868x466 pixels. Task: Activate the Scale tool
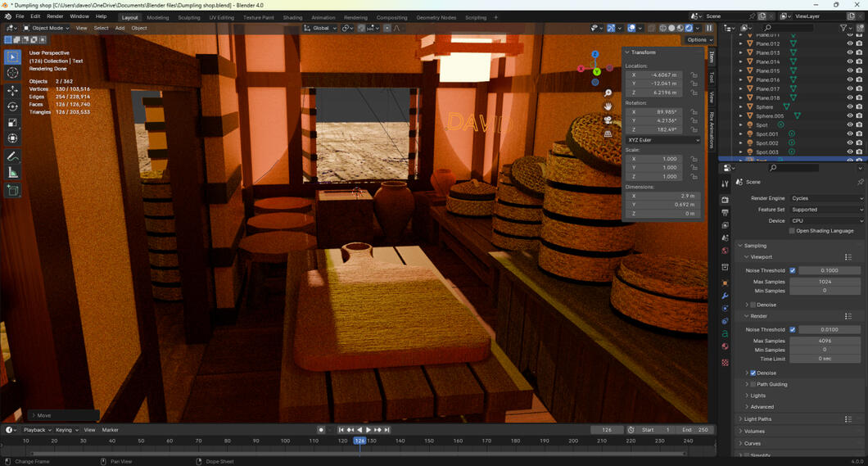click(x=13, y=122)
